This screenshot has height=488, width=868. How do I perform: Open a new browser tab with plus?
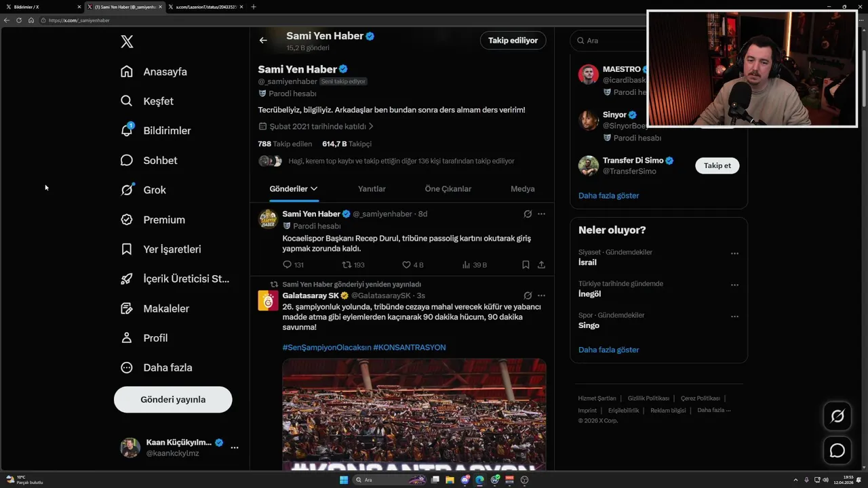pyautogui.click(x=254, y=7)
